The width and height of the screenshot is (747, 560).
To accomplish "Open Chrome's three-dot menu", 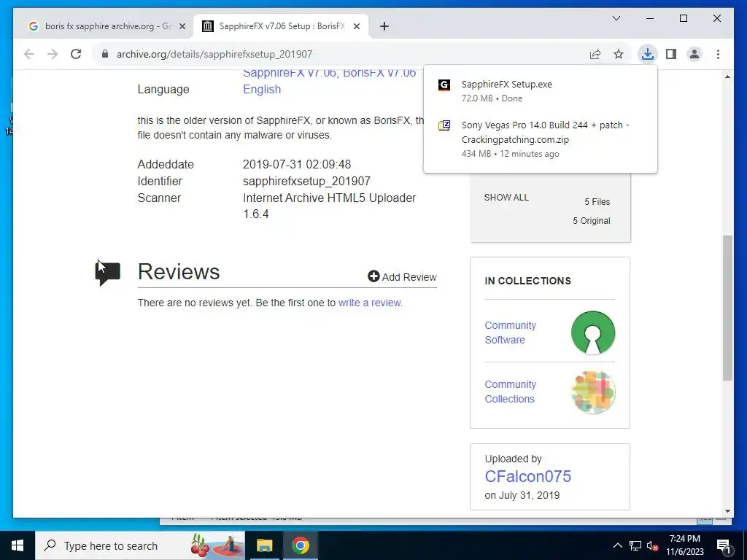I will click(x=718, y=54).
